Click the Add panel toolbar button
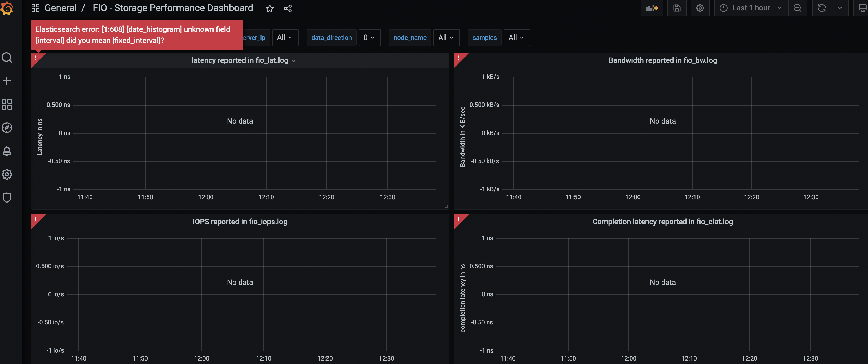 click(652, 8)
